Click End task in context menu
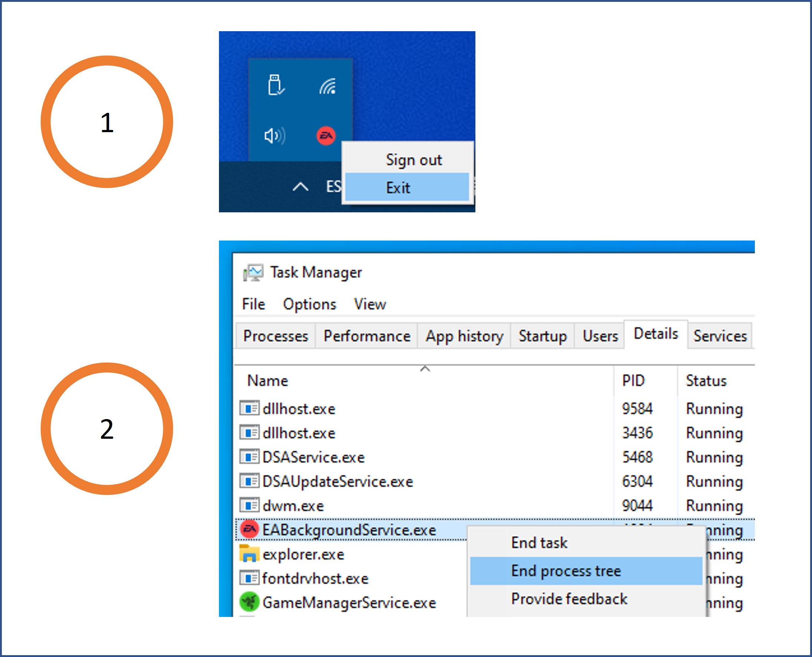Viewport: 812px width, 657px height. 539,543
